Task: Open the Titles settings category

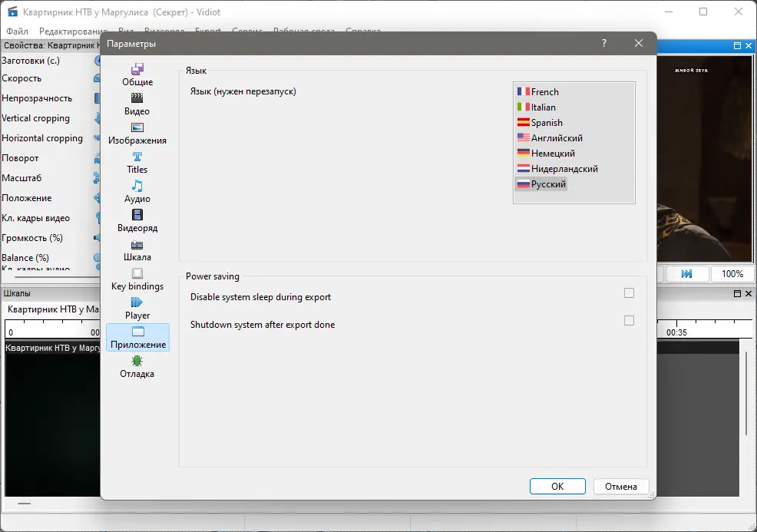Action: tap(137, 163)
